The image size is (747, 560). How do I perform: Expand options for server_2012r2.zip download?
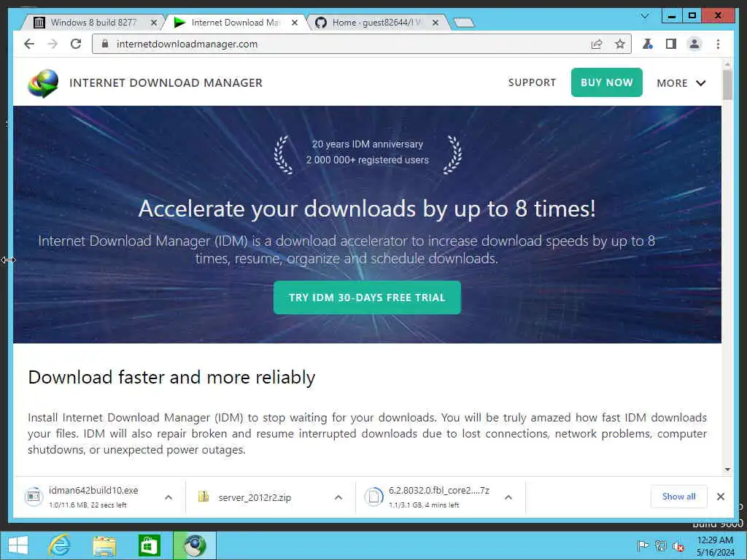tap(338, 497)
